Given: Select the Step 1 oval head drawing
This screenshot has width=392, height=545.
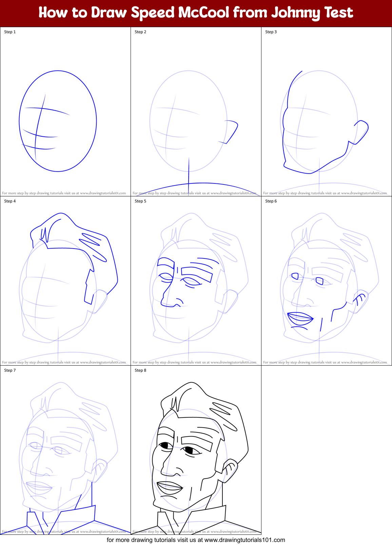Looking at the screenshot, I should point(58,121).
